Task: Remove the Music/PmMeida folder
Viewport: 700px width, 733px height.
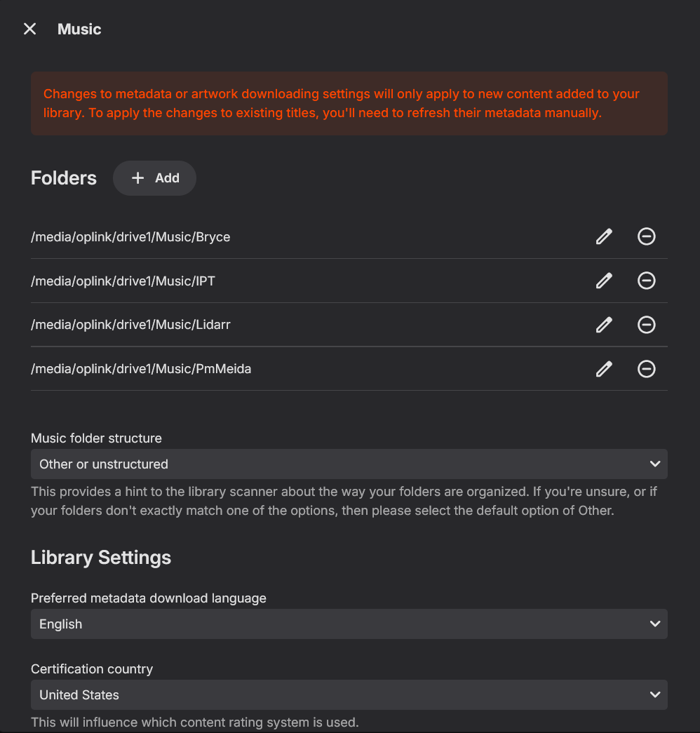Action: [646, 369]
